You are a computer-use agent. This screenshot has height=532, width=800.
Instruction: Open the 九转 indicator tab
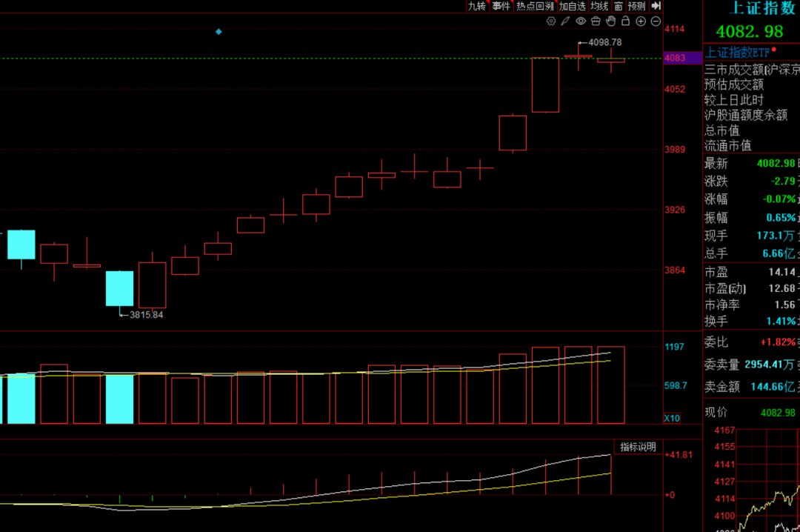tap(476, 6)
